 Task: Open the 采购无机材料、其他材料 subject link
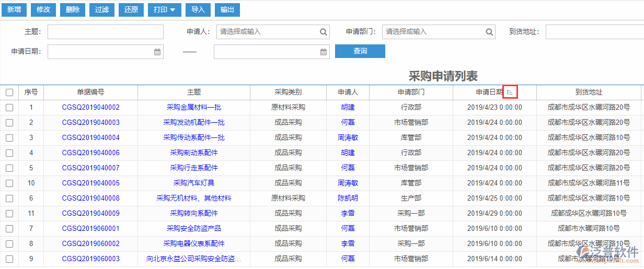(194, 198)
